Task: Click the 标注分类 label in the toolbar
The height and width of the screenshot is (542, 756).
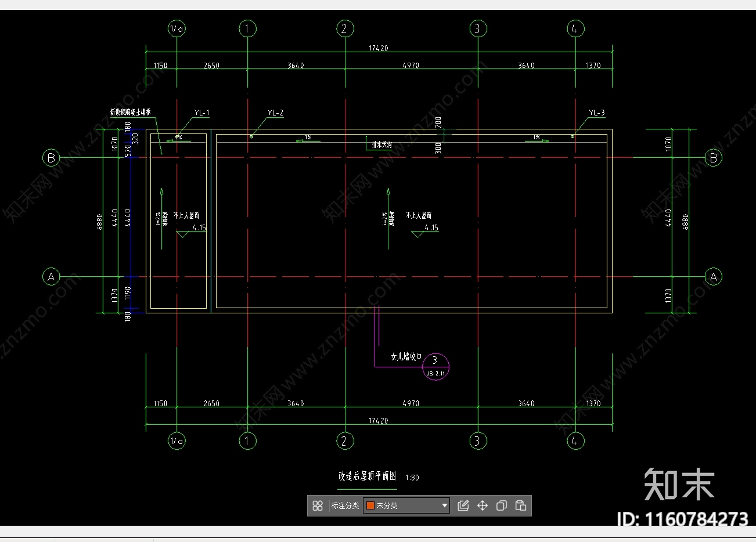Action: click(x=345, y=506)
